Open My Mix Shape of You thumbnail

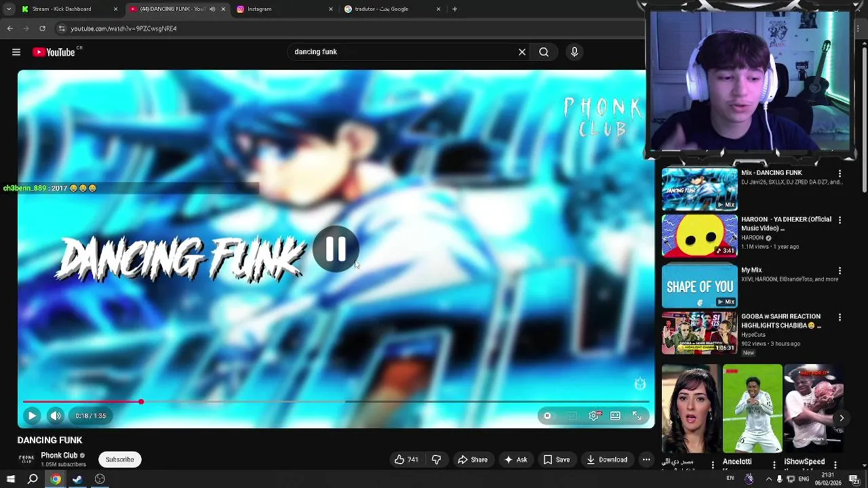pos(699,286)
